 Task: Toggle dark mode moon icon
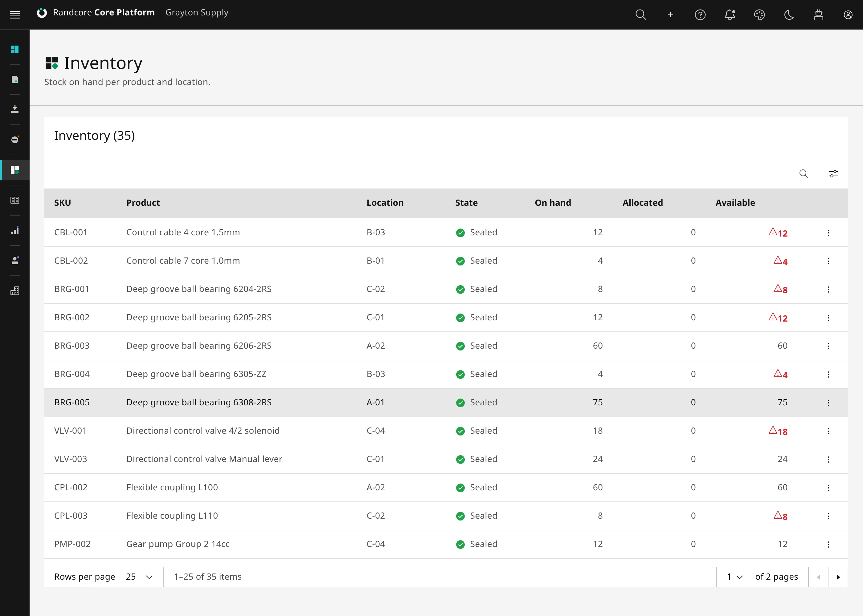(789, 15)
